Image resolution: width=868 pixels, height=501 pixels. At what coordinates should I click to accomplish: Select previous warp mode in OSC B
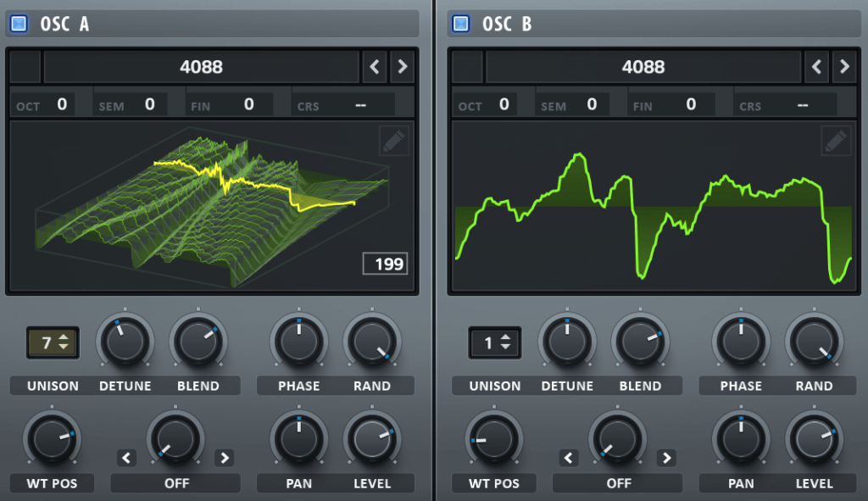(569, 458)
